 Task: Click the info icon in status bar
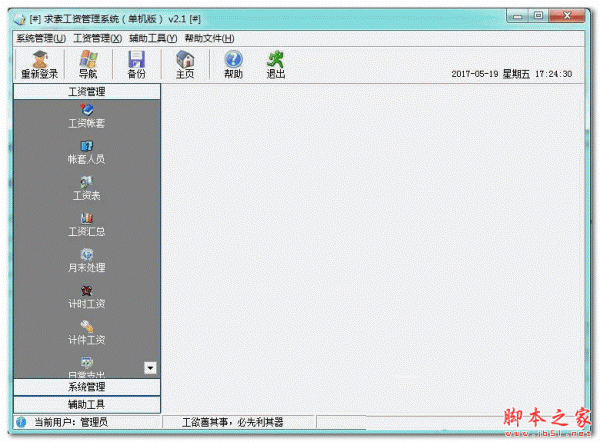pos(21,422)
